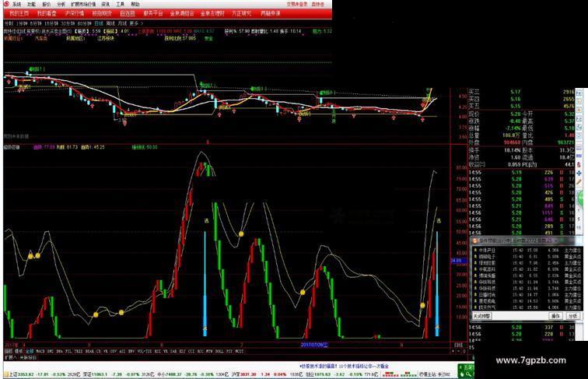This screenshot has height=379, width=588.
Task: Select the 1分钟 chart period
Action: tap(22, 23)
